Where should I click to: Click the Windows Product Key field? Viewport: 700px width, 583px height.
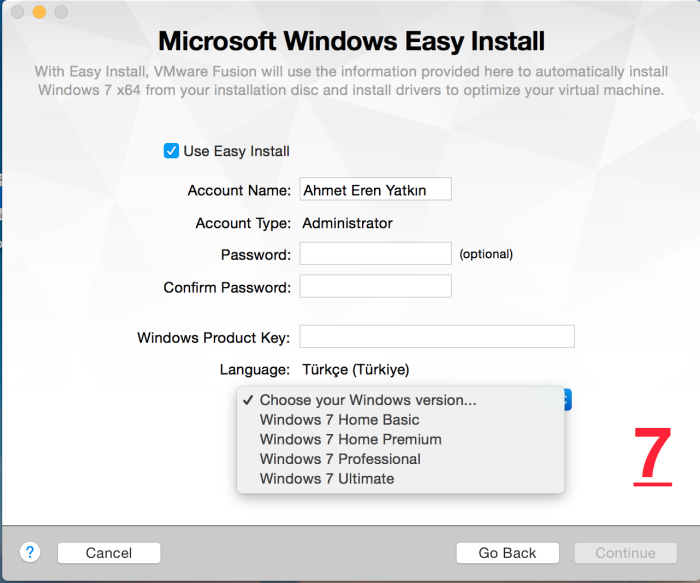(437, 336)
